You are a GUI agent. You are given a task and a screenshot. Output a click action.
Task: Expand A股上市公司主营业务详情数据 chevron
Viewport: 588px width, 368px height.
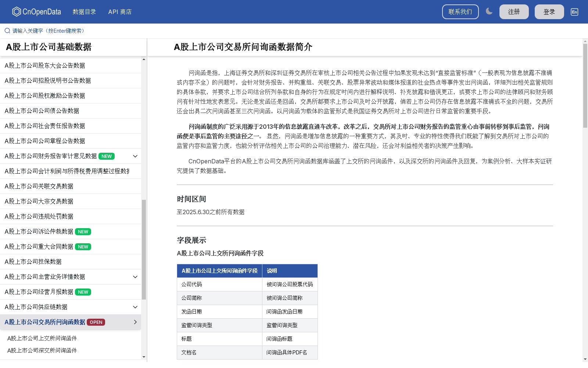pyautogui.click(x=135, y=277)
